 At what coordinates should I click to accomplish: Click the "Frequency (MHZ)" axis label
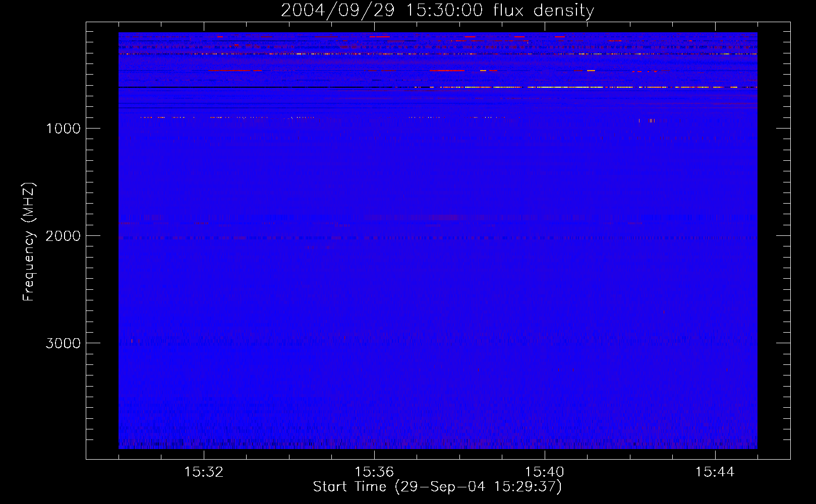pos(29,242)
